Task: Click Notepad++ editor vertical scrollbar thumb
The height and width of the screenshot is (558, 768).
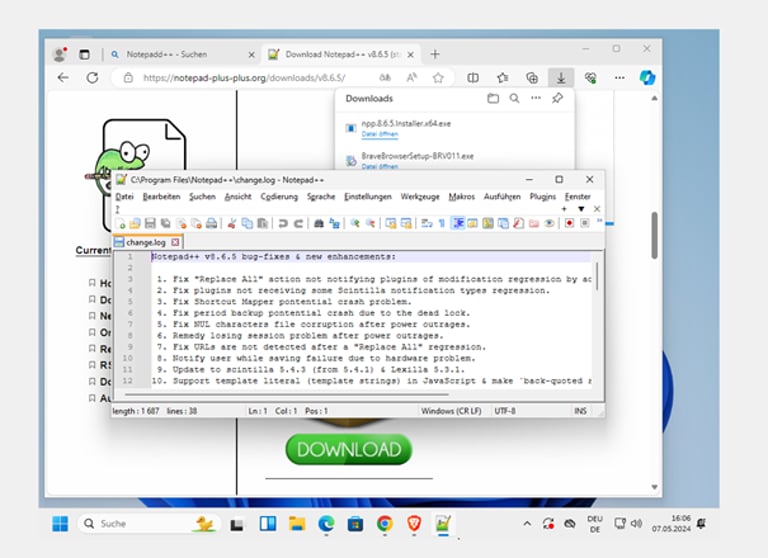Action: [597, 276]
